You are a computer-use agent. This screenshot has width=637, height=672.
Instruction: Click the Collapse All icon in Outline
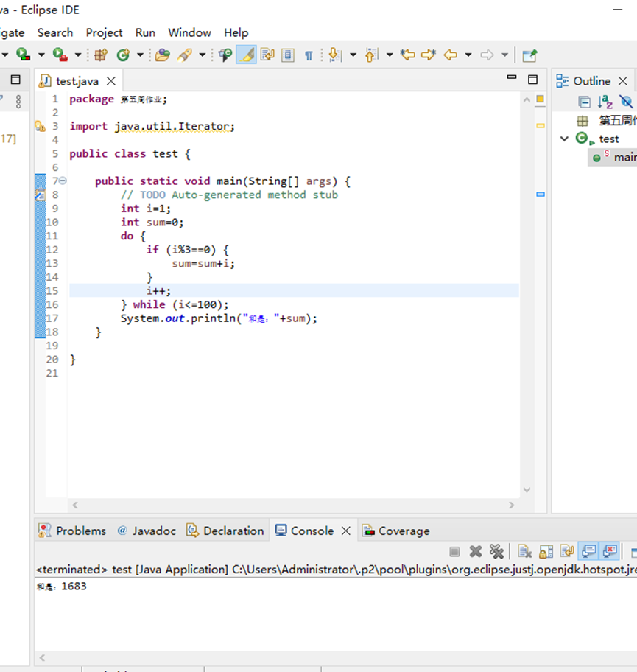coord(584,102)
